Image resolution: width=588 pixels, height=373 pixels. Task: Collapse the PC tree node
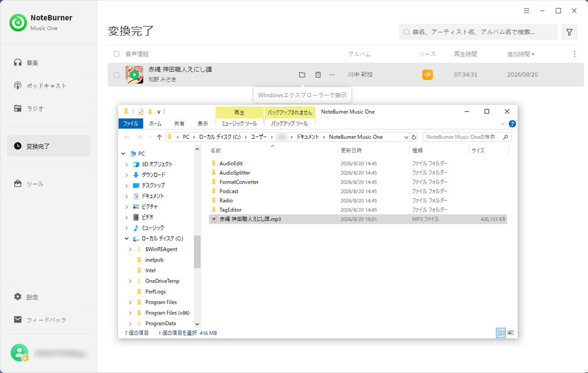coord(123,154)
